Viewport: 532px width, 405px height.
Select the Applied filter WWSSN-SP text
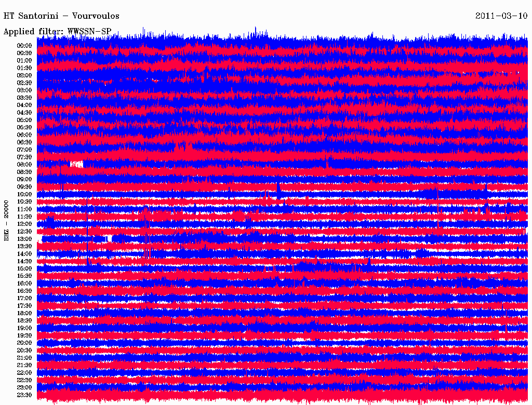tap(57, 32)
